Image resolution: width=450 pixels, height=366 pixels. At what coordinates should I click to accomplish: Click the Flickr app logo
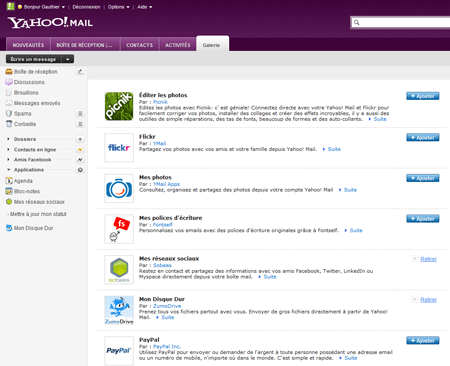pyautogui.click(x=119, y=148)
